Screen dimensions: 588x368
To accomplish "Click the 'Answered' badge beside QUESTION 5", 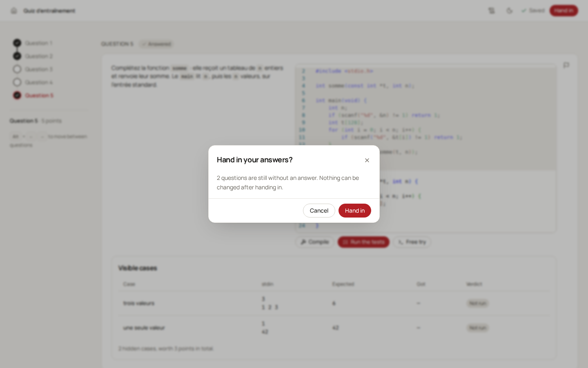I will click(156, 44).
